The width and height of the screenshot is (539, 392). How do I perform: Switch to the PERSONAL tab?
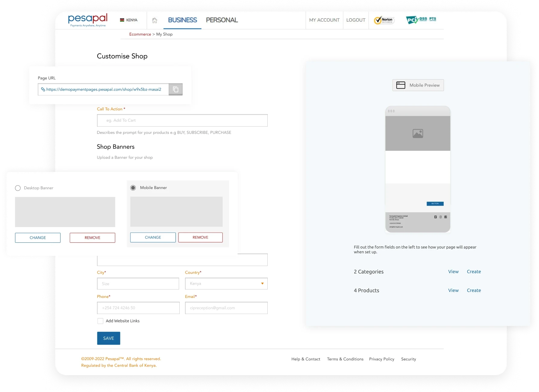click(x=222, y=20)
